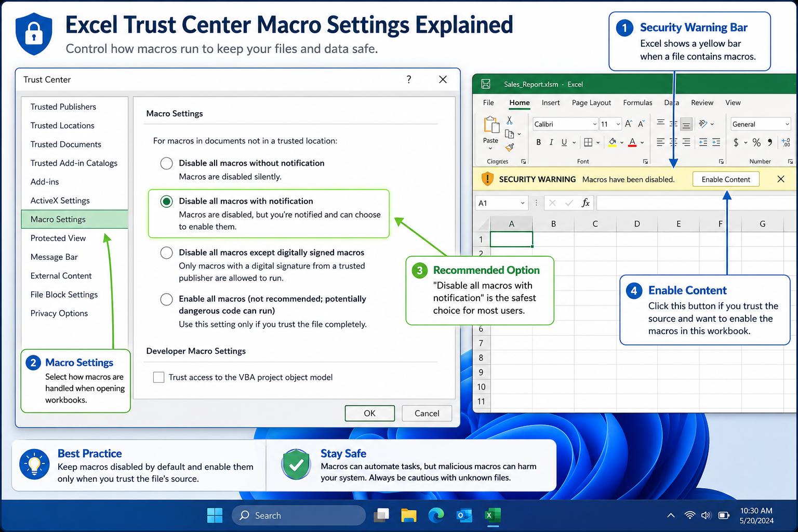
Task: Expand the Paste options arrow
Action: [490, 149]
